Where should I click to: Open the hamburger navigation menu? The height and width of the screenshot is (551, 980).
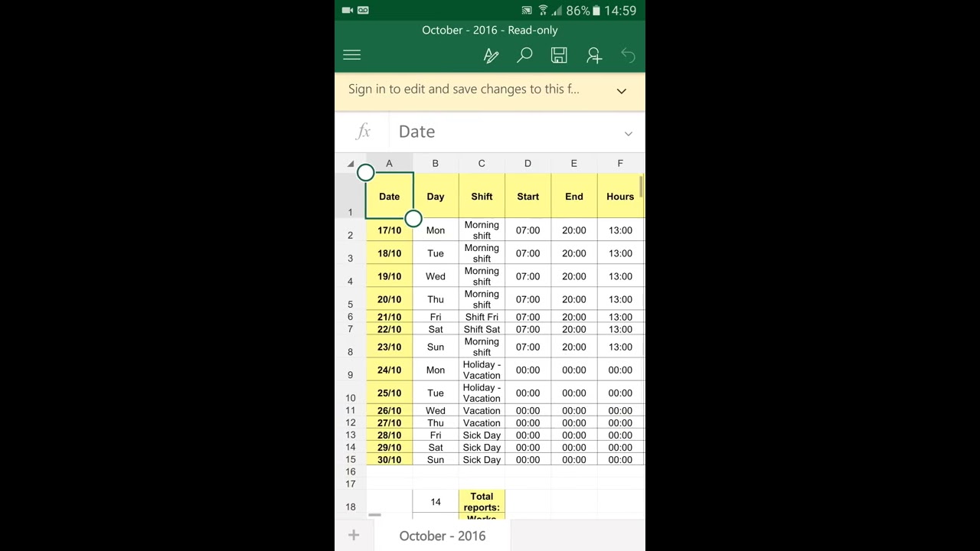point(351,55)
